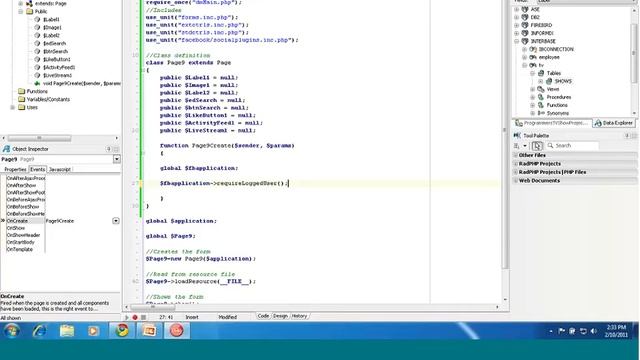Image resolution: width=640 pixels, height=360 pixels.
Task: Click the Synonyms node icon in Data Explorer
Action: (541, 113)
